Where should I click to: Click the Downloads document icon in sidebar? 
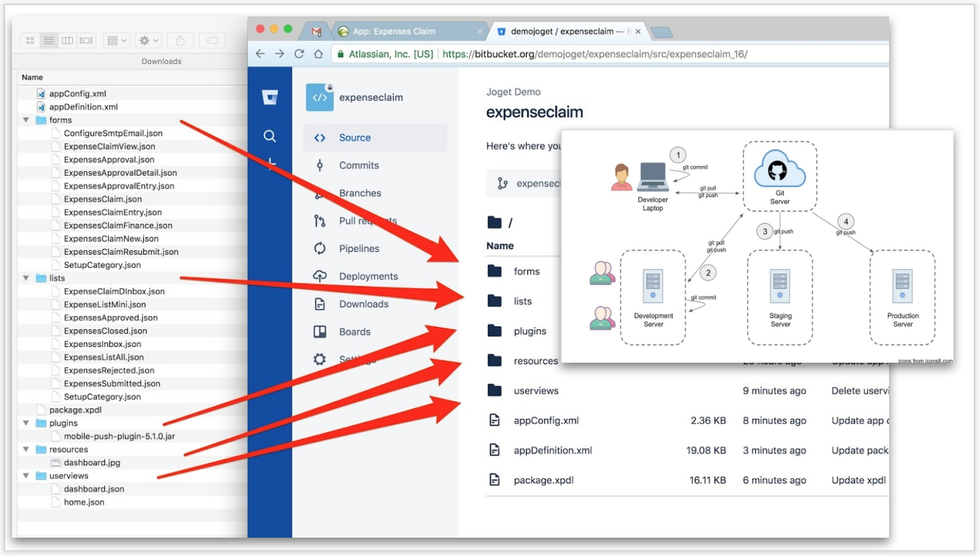click(x=320, y=305)
